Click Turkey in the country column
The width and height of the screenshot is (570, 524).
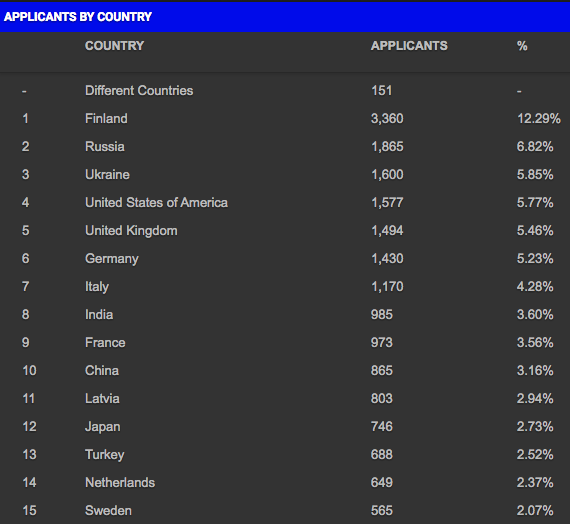pos(105,455)
